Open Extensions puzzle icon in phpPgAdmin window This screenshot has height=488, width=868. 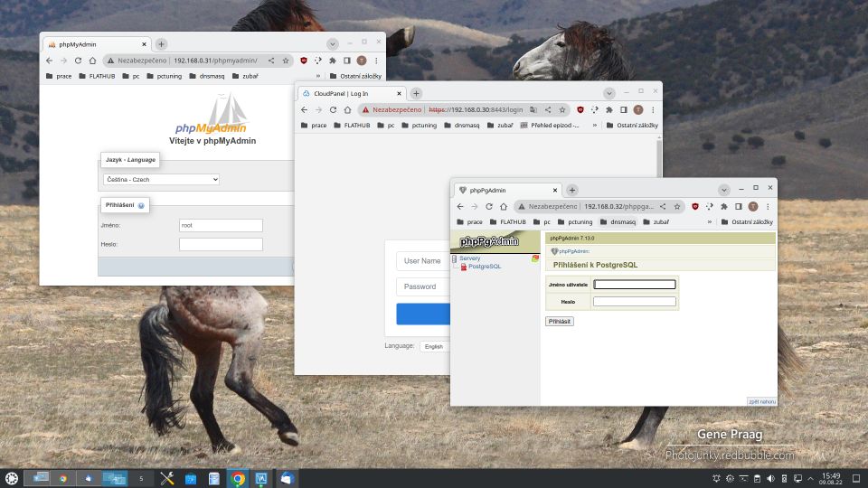723,206
